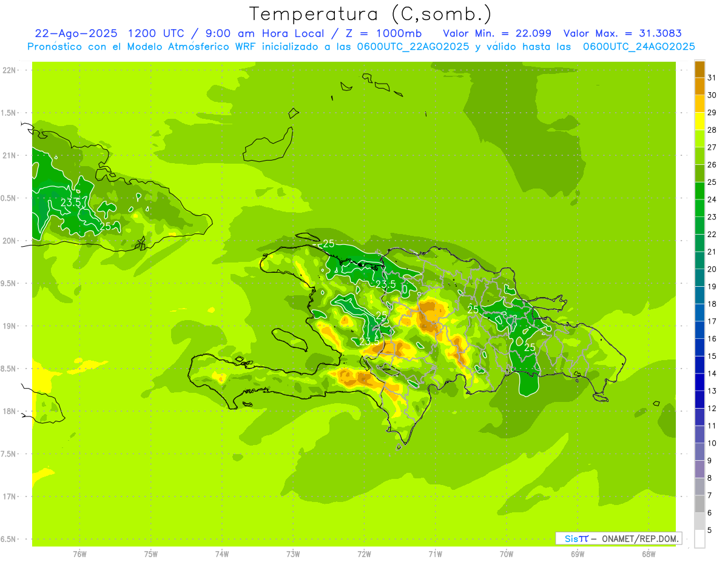This screenshot has height=562, width=728.
Task: Click legend value '10'
Action: tap(712, 443)
